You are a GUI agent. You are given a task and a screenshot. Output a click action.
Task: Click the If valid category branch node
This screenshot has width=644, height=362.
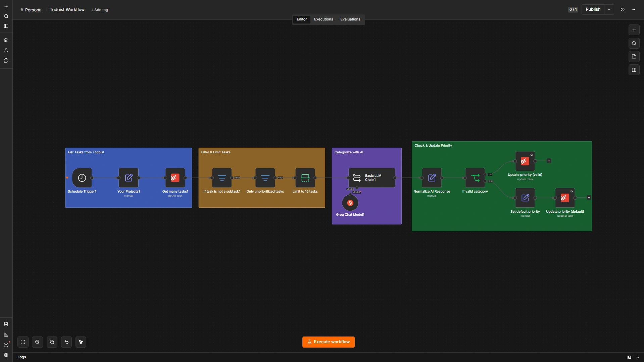(475, 178)
